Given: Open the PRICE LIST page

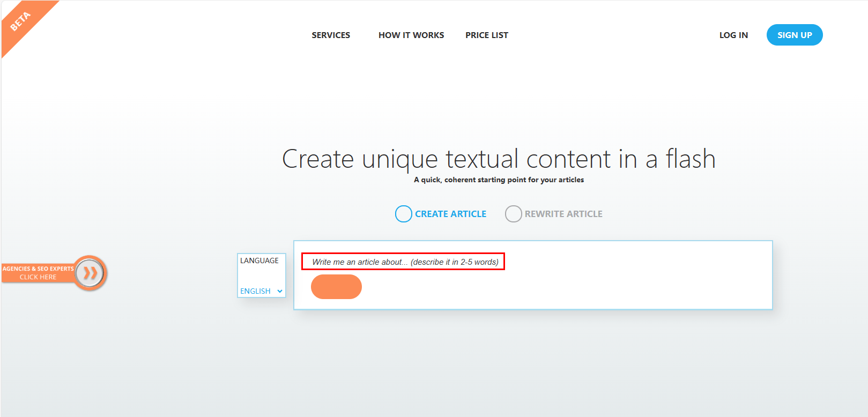Looking at the screenshot, I should pyautogui.click(x=486, y=35).
